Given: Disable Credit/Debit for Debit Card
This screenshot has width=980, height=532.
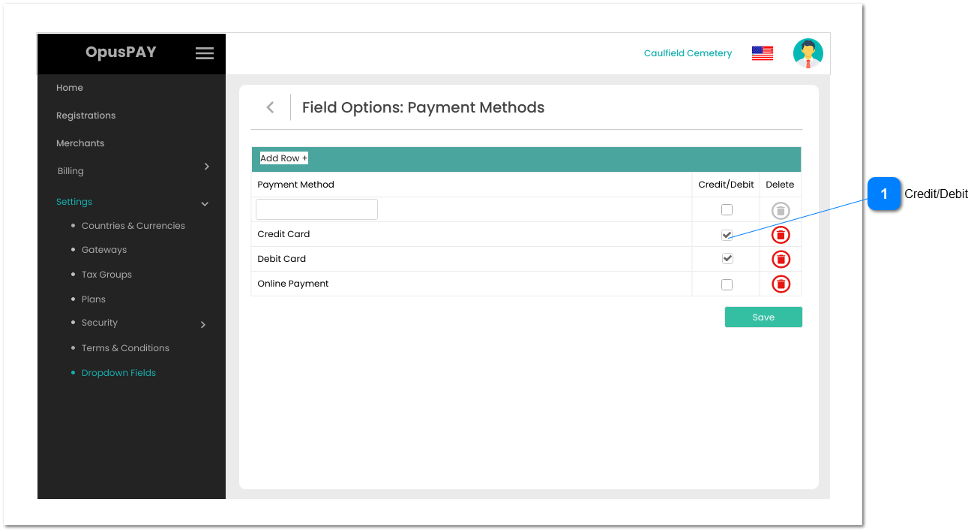Looking at the screenshot, I should tap(727, 259).
